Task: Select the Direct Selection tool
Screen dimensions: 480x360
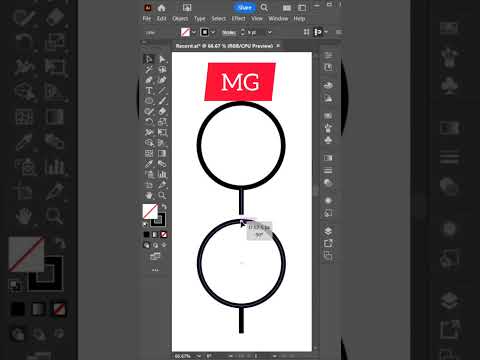Action: (162, 59)
